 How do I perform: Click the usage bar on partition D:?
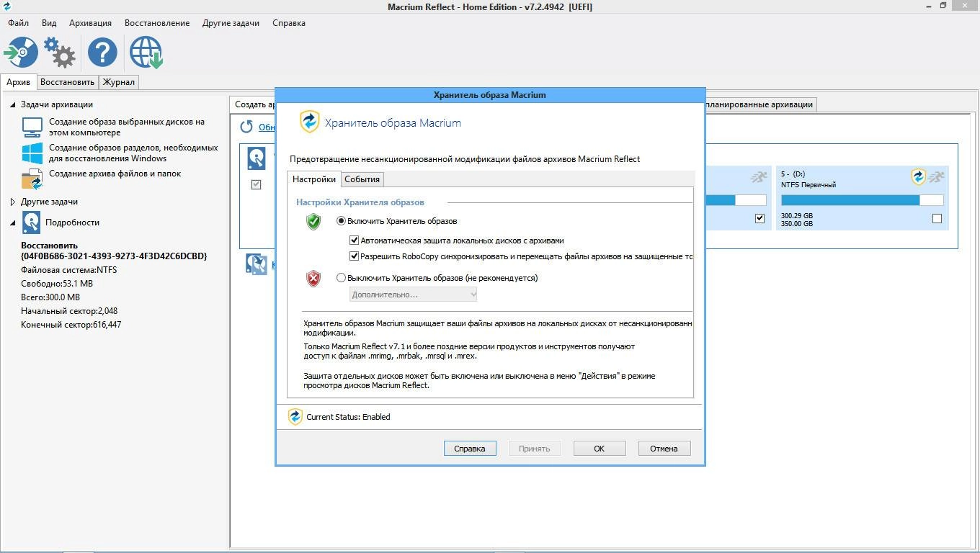coord(863,200)
